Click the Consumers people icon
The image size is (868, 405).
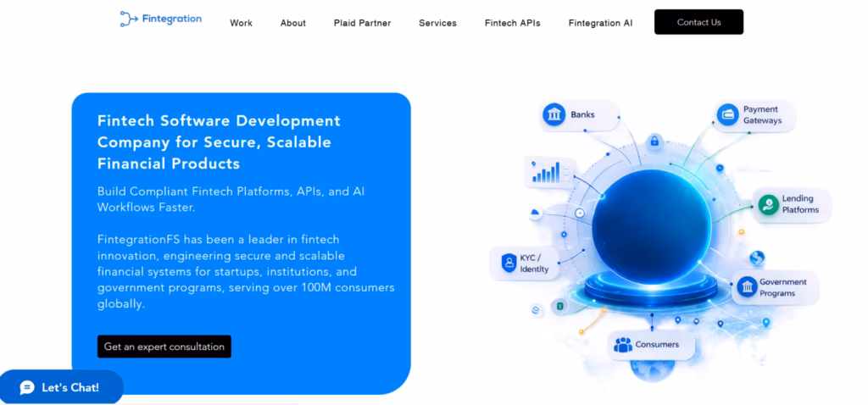623,345
